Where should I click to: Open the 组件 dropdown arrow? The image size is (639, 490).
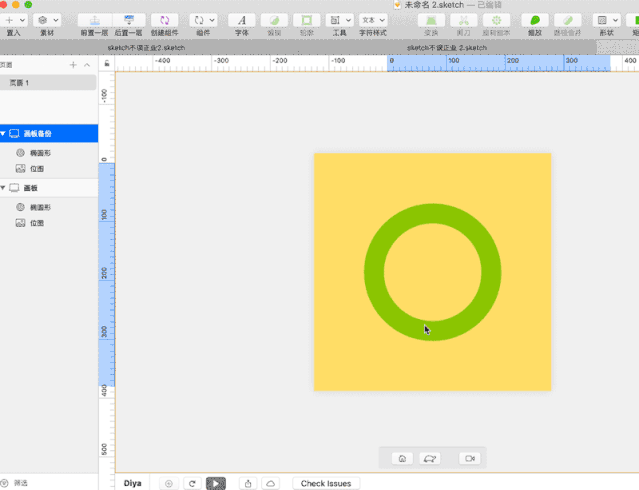point(212,20)
